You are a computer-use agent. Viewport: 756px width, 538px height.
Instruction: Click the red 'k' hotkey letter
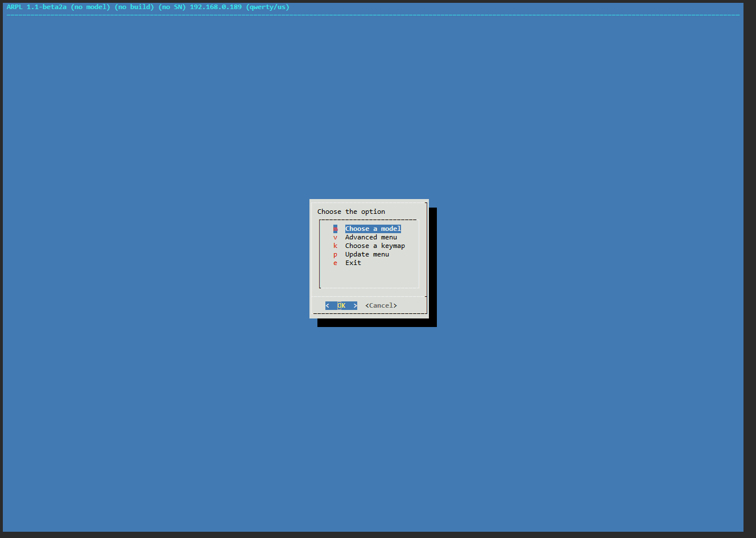pos(336,246)
